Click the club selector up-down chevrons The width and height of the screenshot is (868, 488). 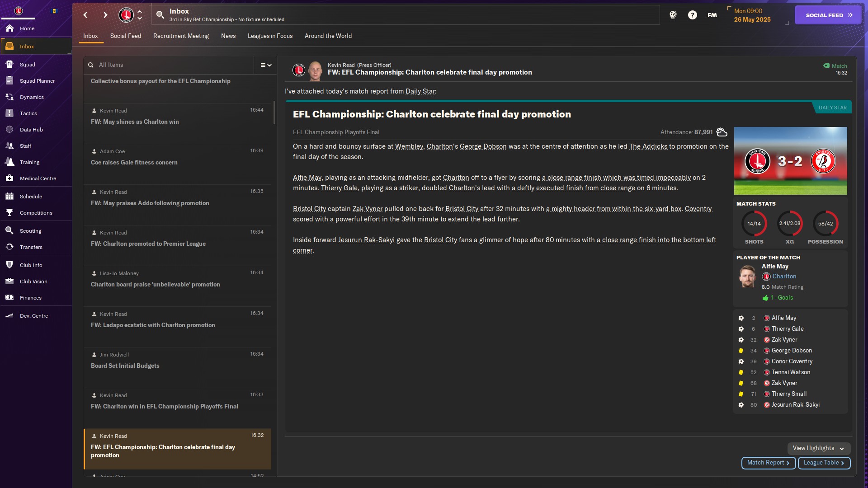pyautogui.click(x=140, y=15)
